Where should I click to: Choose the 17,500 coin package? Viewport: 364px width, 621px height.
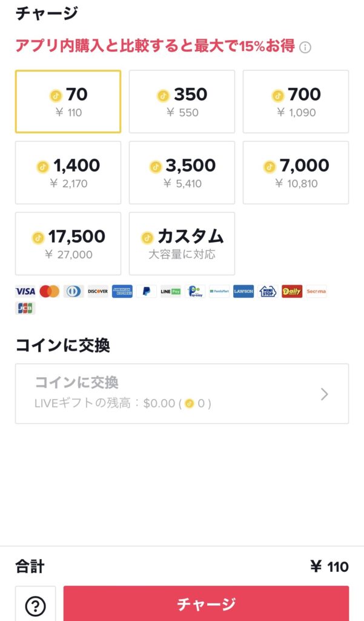(x=68, y=243)
